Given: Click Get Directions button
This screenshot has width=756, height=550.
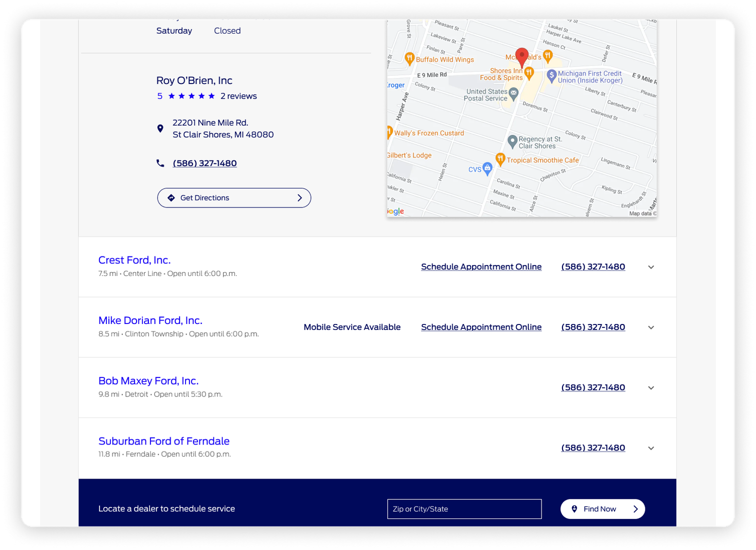Looking at the screenshot, I should point(234,198).
